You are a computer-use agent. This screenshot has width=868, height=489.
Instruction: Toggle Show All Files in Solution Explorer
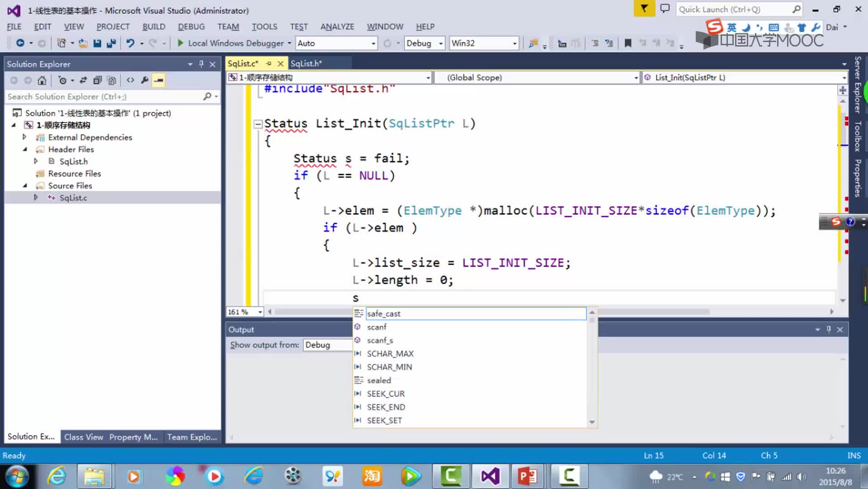point(112,80)
